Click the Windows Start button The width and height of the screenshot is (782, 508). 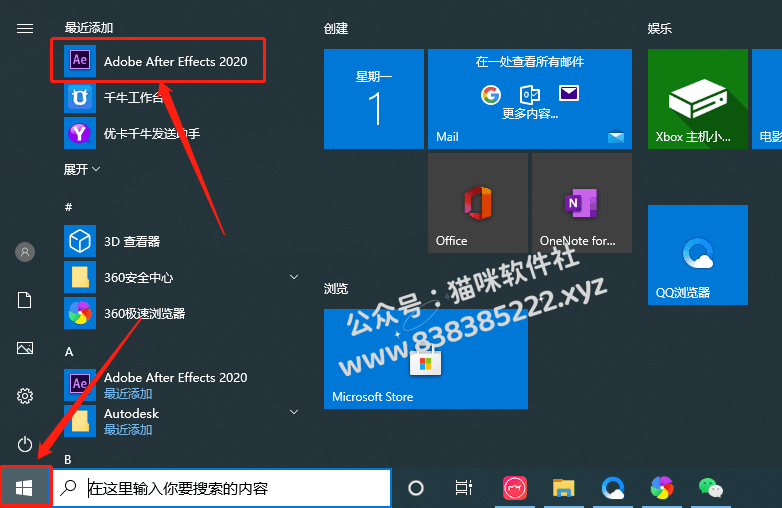coord(25,488)
